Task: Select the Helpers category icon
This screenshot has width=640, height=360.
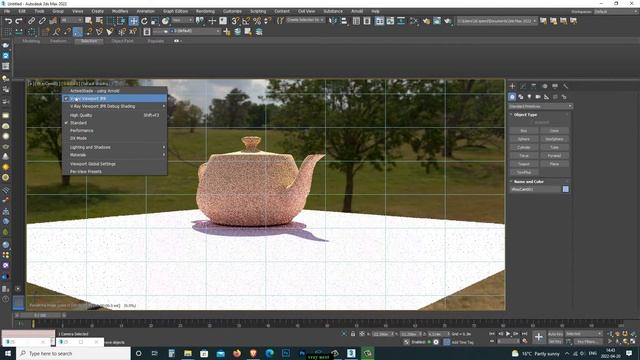Action: tap(547, 97)
